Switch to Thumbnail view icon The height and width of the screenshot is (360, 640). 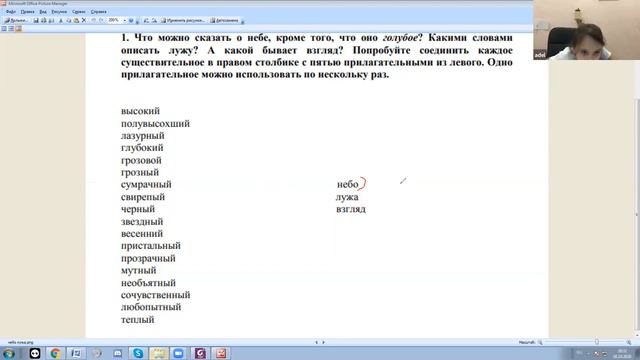point(4,29)
